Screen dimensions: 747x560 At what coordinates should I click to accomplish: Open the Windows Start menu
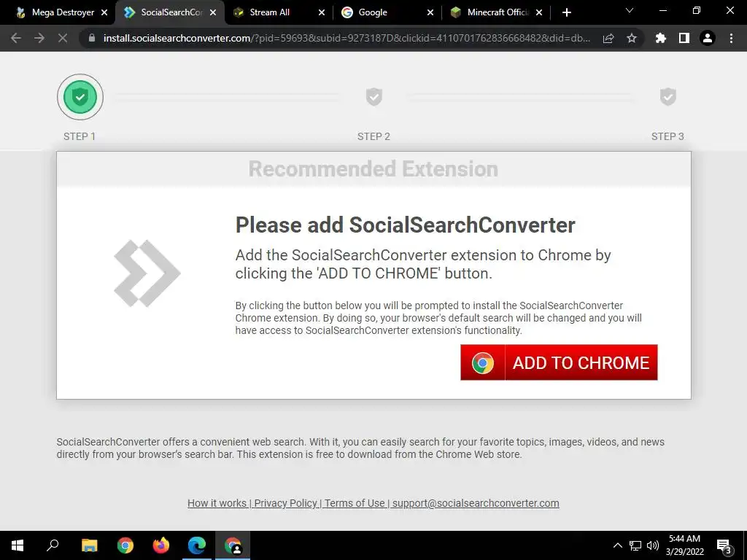18,545
